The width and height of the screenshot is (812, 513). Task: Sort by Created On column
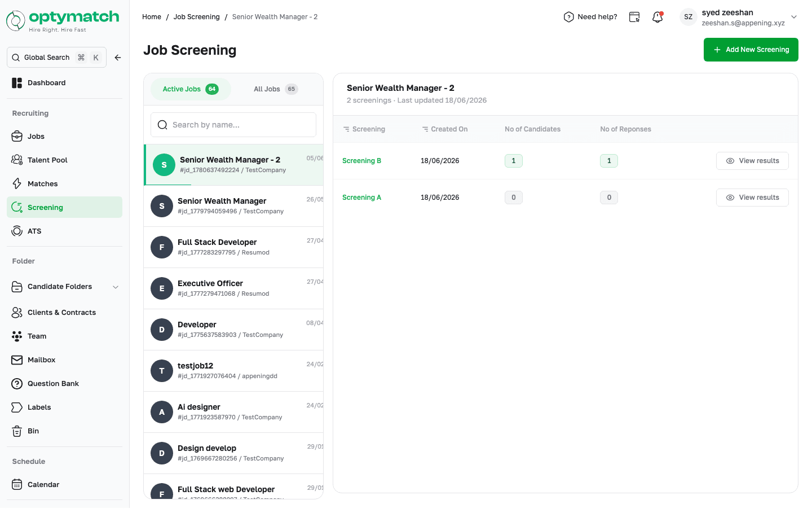(444, 129)
